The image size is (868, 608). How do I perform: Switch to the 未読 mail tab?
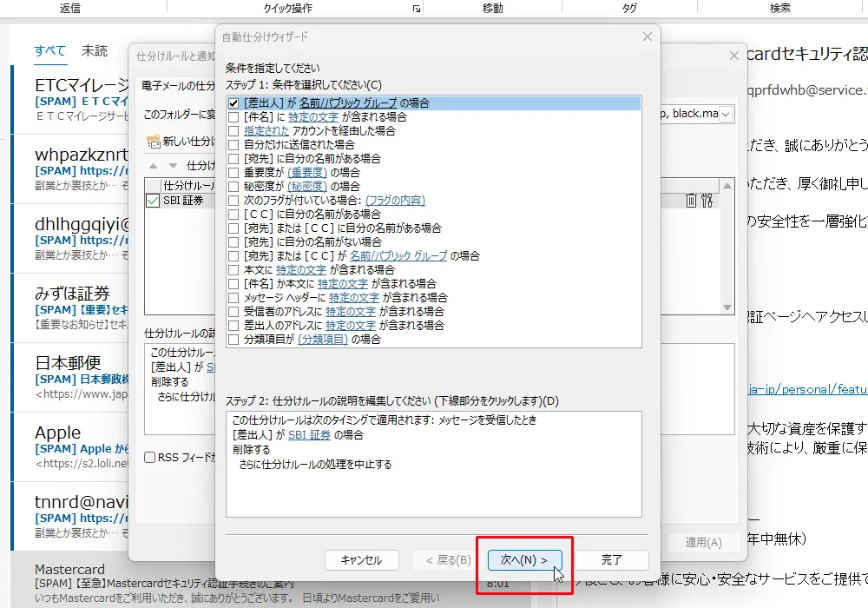point(94,51)
